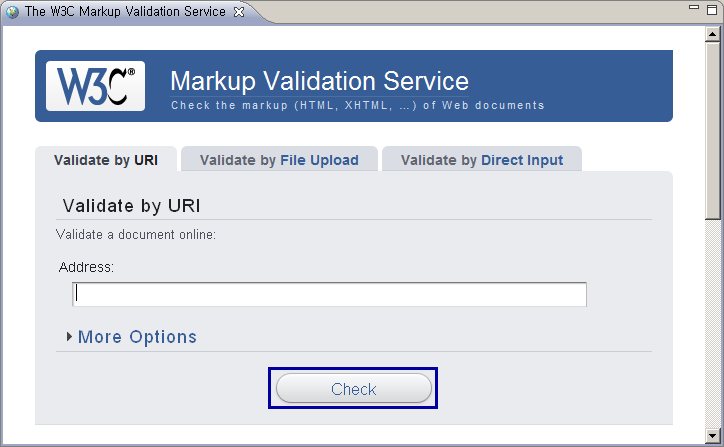Image resolution: width=724 pixels, height=447 pixels.
Task: Click the vertical scrollbar thumb
Action: [x=713, y=130]
